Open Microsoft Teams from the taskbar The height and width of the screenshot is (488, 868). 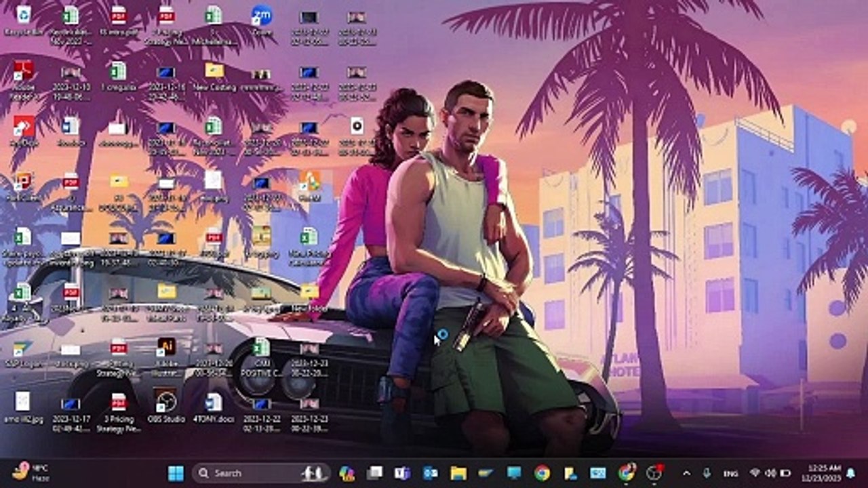402,473
